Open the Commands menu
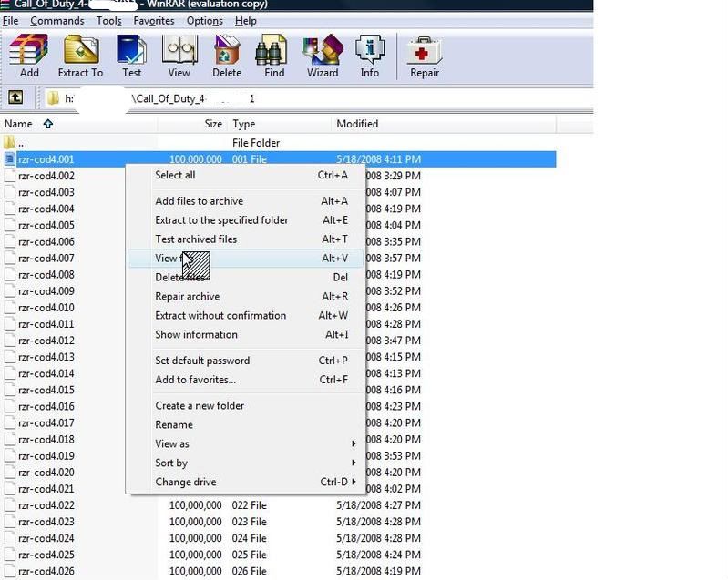728x580 pixels. 57,20
